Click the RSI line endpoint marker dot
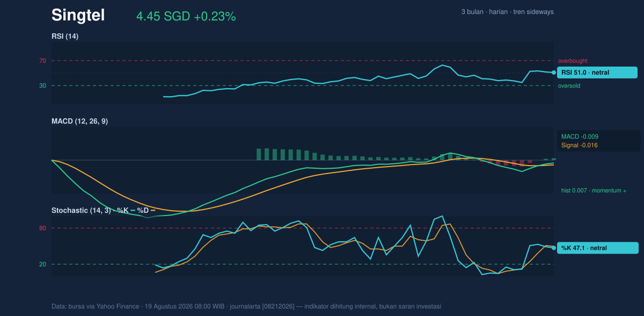The width and height of the screenshot is (644, 316). 554,73
